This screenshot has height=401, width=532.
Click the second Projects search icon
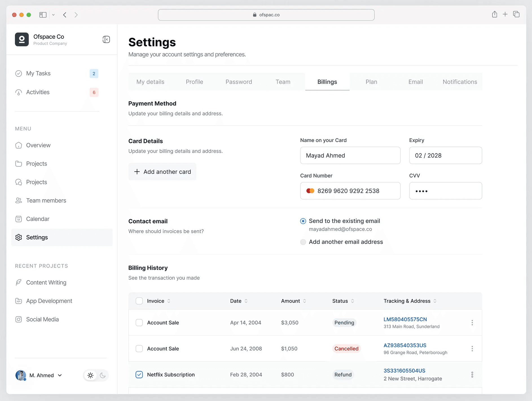pyautogui.click(x=19, y=182)
